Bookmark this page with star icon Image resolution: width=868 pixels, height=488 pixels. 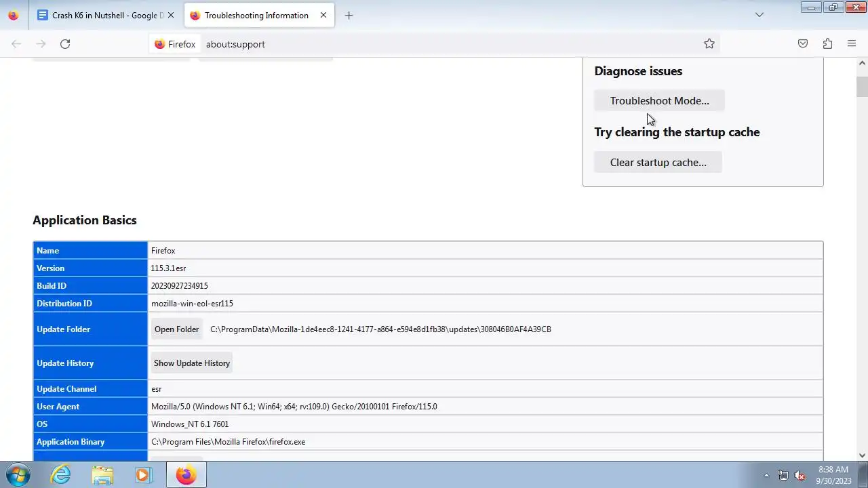[709, 44]
